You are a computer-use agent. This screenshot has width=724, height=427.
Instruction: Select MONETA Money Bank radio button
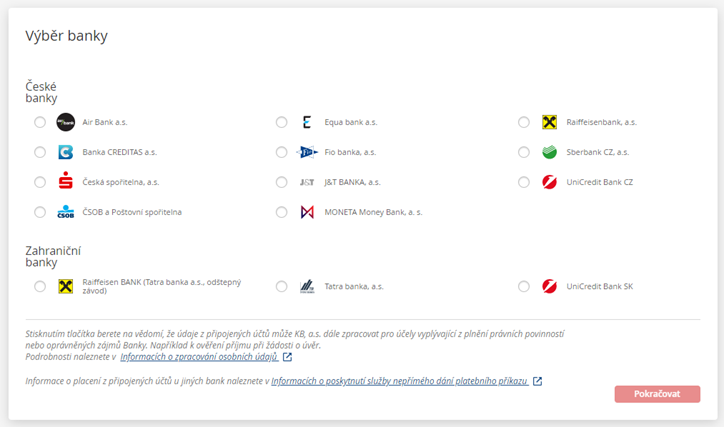282,212
